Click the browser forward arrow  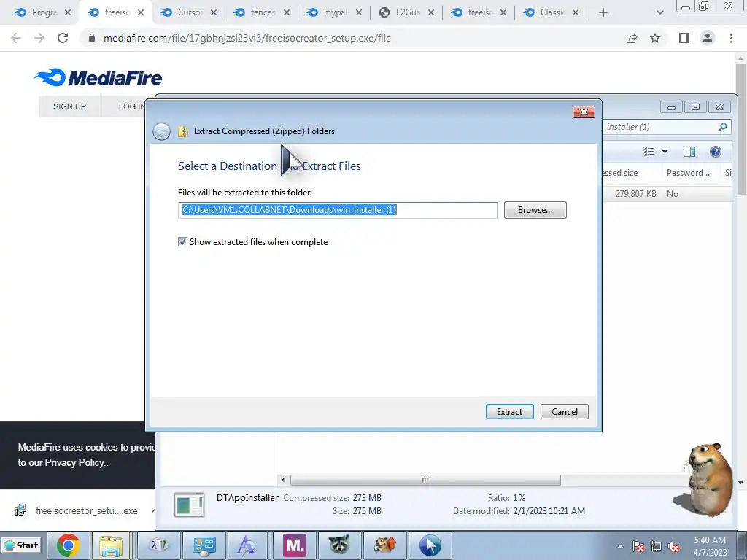coord(39,38)
